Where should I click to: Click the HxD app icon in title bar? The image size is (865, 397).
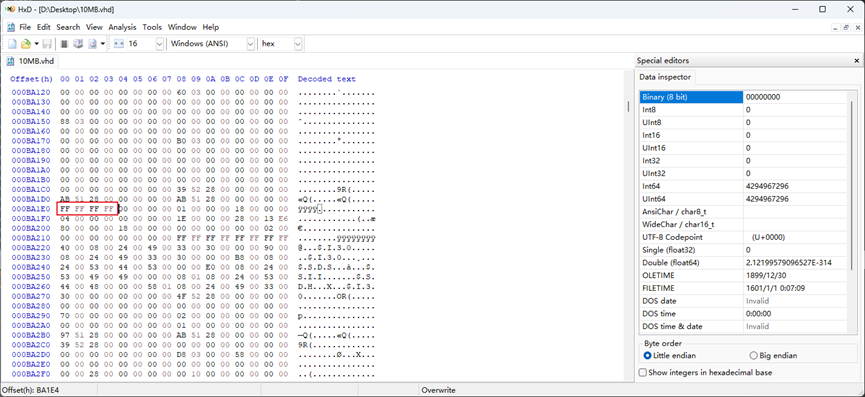point(9,9)
